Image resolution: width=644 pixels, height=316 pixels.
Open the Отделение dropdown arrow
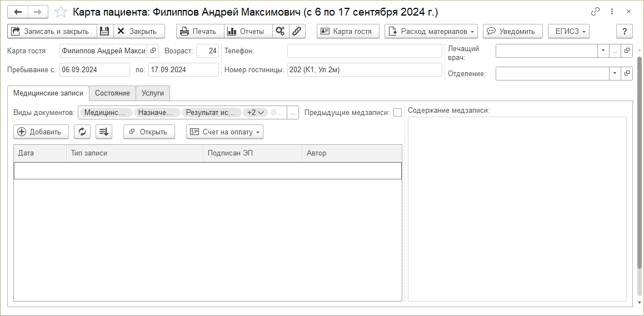pyautogui.click(x=615, y=73)
